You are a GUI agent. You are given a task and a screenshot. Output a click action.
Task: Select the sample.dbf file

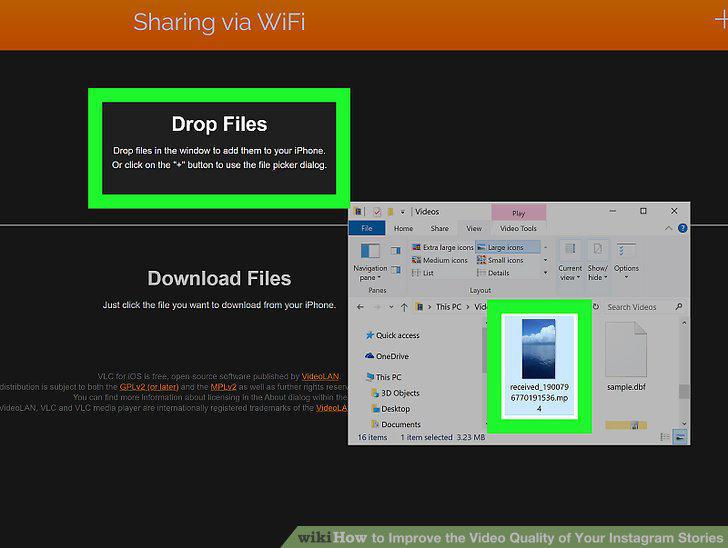point(626,357)
